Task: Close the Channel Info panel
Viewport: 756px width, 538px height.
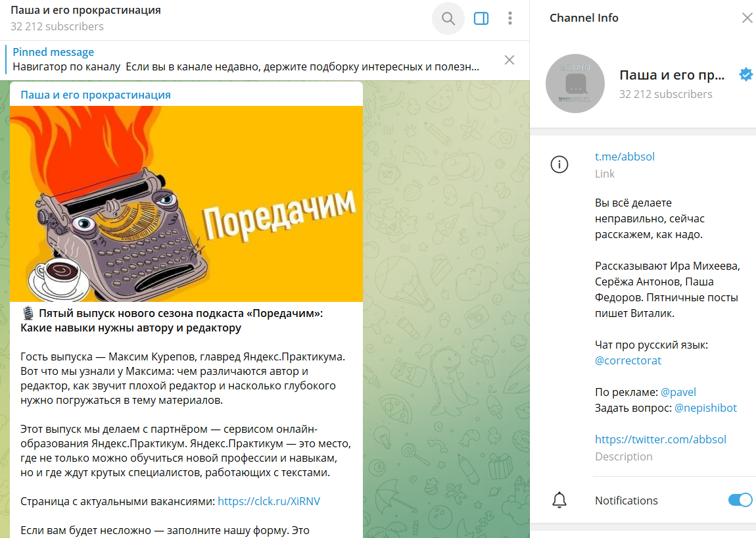Action: pos(747,18)
